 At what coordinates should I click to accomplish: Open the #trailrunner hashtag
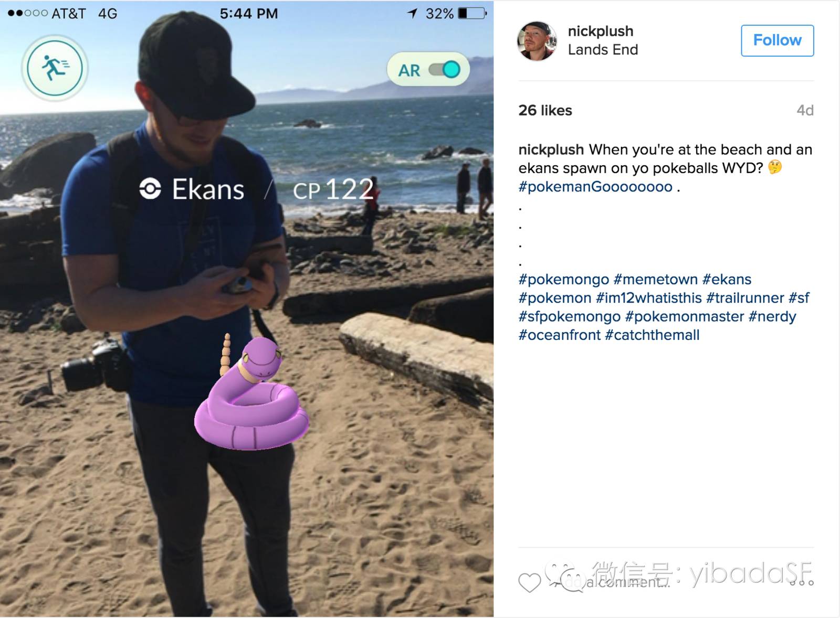point(745,298)
